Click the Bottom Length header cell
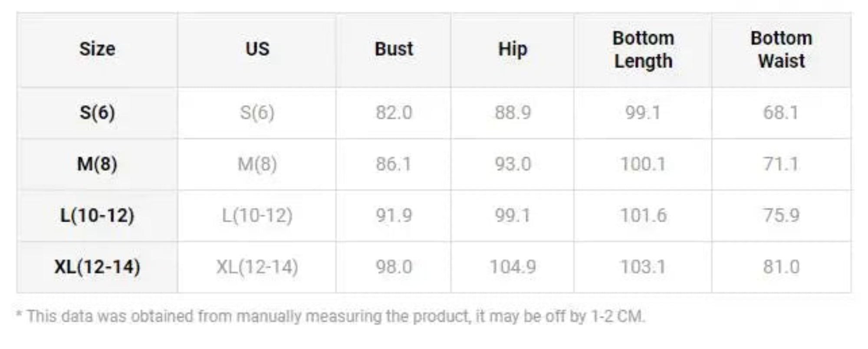868x349 pixels. [643, 49]
